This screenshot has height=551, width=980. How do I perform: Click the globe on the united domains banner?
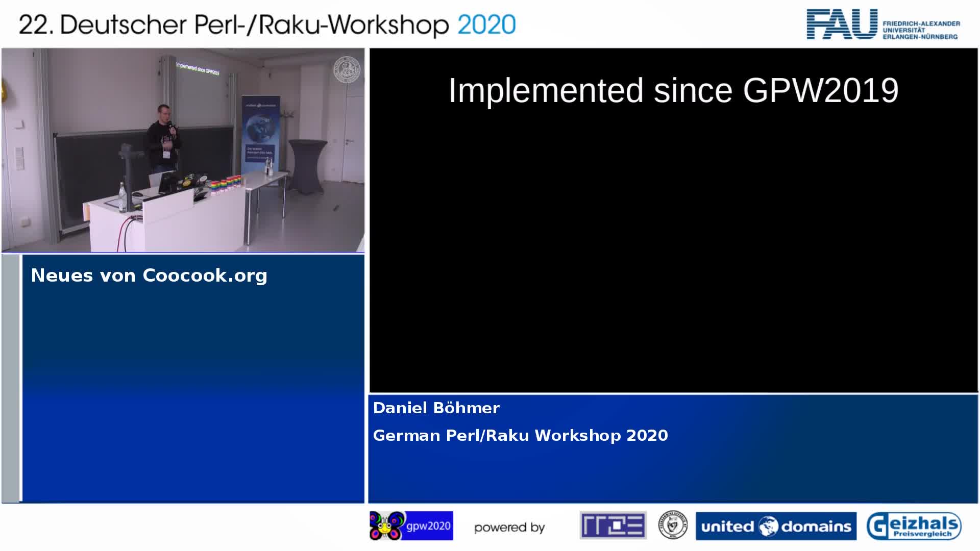768,526
